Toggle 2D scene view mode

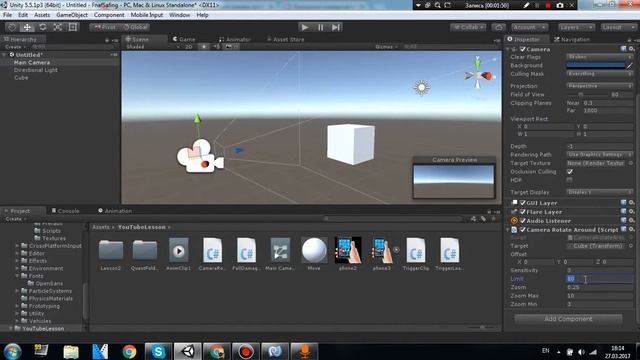(189, 47)
